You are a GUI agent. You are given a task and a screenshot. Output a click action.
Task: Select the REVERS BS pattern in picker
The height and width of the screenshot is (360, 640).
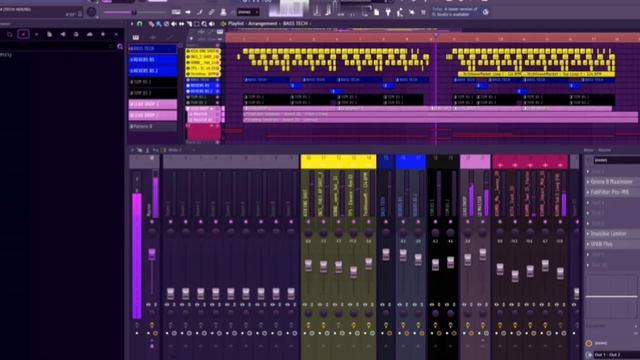point(153,60)
